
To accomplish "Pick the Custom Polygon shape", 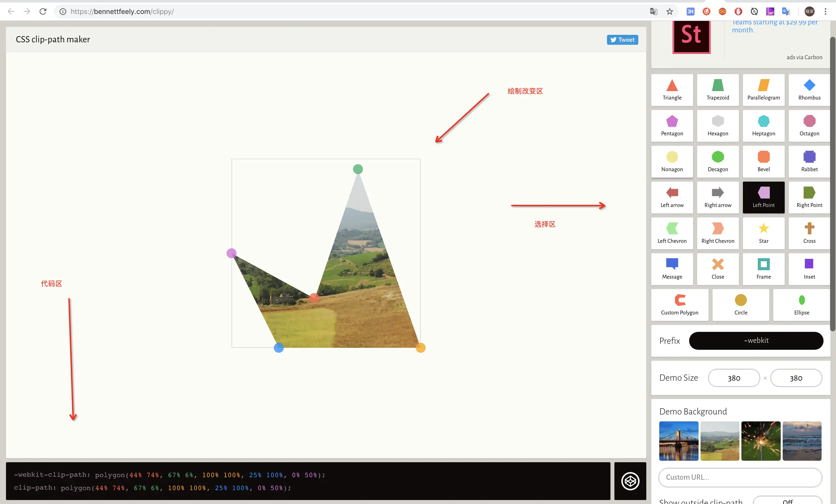I will click(x=679, y=305).
